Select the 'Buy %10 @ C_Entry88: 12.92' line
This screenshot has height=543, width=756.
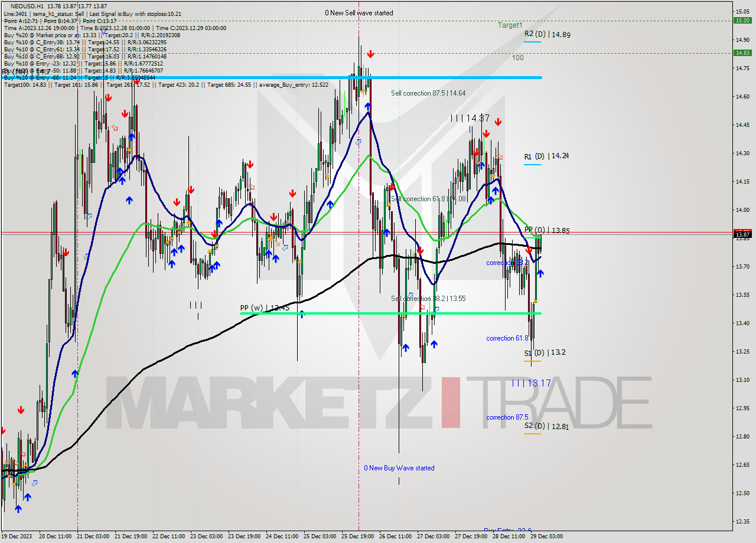pyautogui.click(x=85, y=56)
